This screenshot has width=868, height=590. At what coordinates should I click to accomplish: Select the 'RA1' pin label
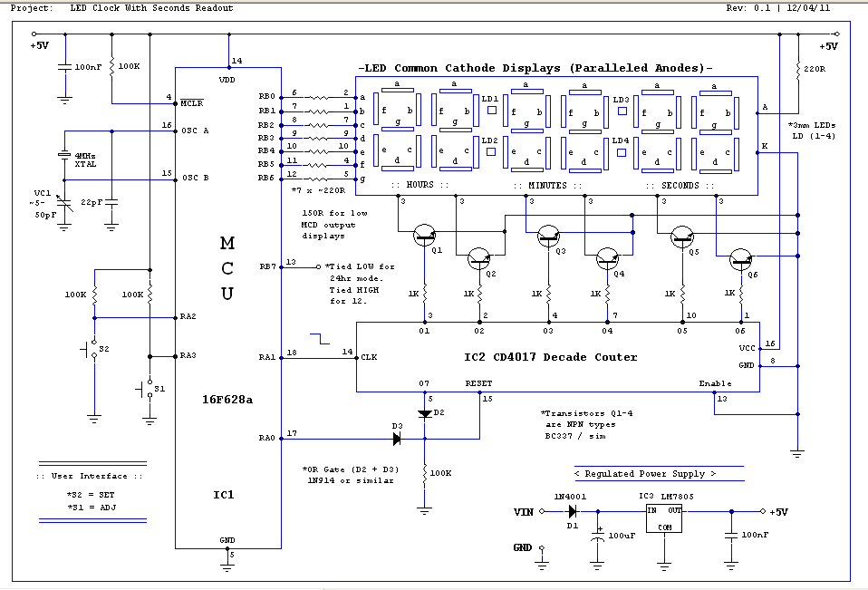pyautogui.click(x=267, y=358)
